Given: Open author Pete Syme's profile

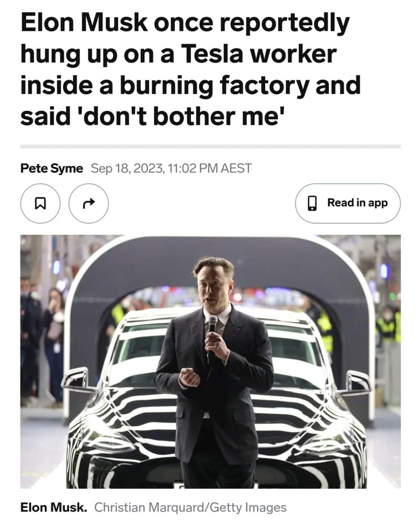Looking at the screenshot, I should coord(51,168).
